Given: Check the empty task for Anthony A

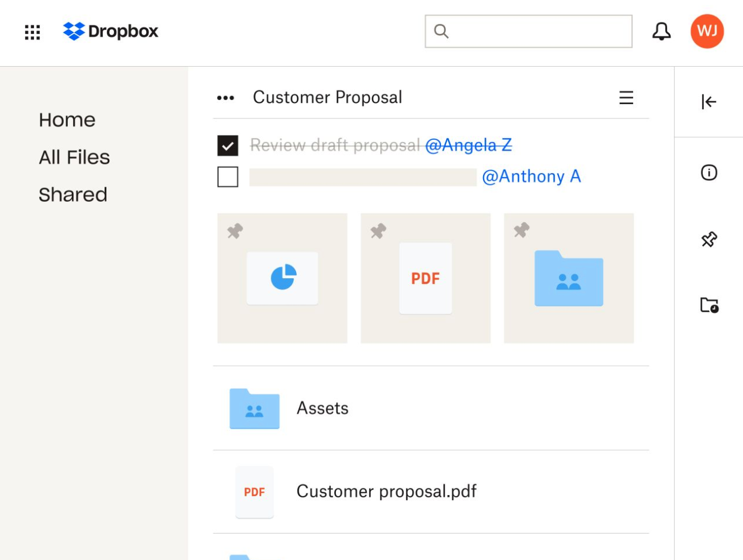Looking at the screenshot, I should coord(228,177).
